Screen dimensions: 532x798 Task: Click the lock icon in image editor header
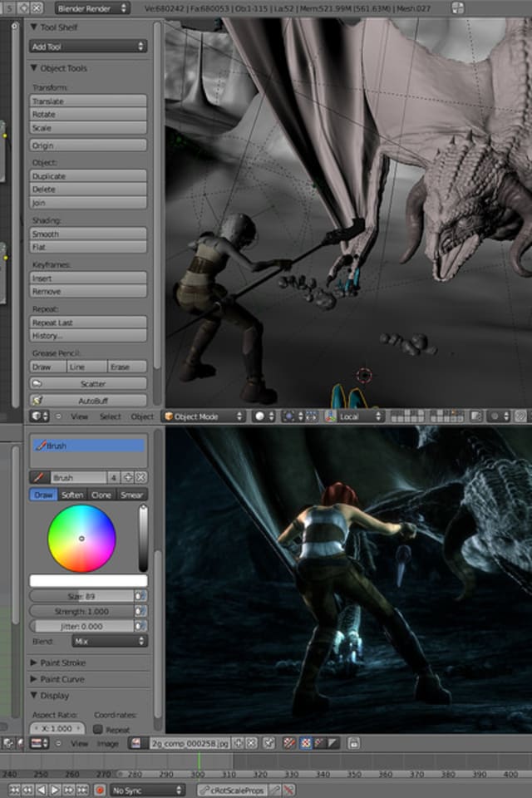[x=353, y=743]
